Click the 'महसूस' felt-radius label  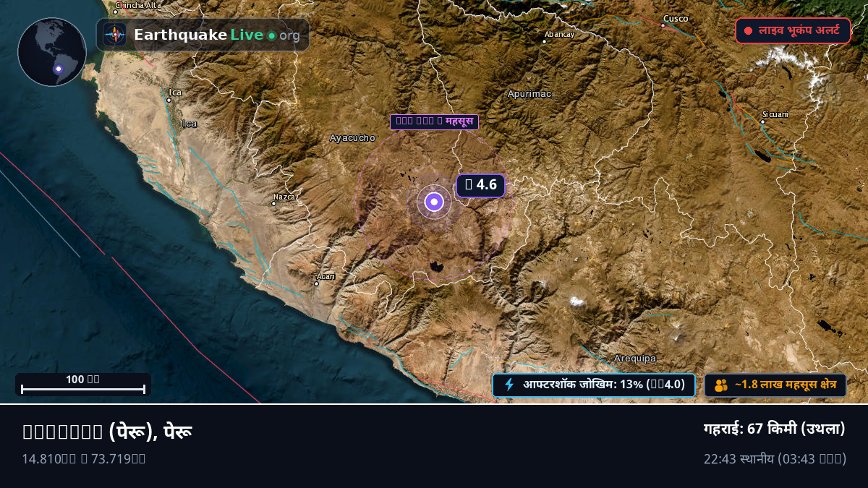[x=434, y=121]
